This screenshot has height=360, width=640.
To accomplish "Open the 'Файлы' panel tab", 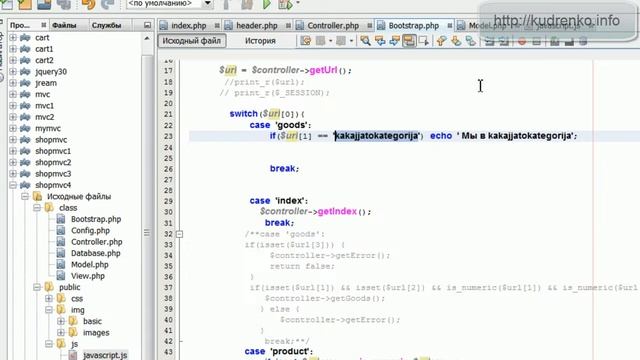I will tap(64, 25).
